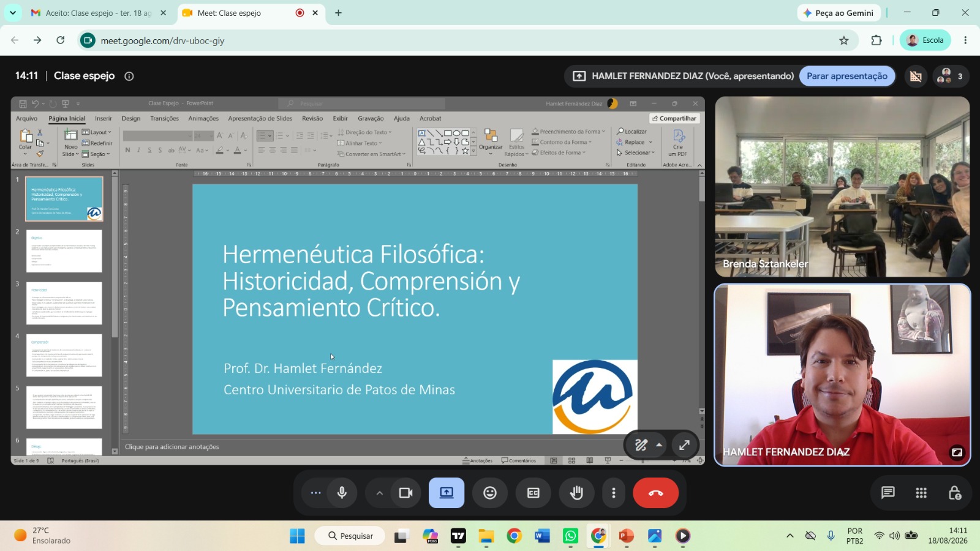Open WhatsApp from the Windows taskbar
The width and height of the screenshot is (980, 551).
(x=570, y=536)
